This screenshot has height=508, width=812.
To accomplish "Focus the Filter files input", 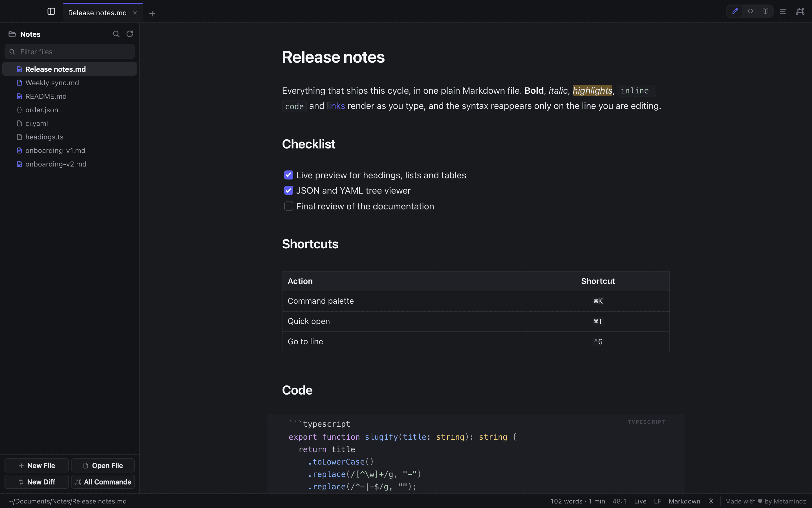I will [69, 52].
